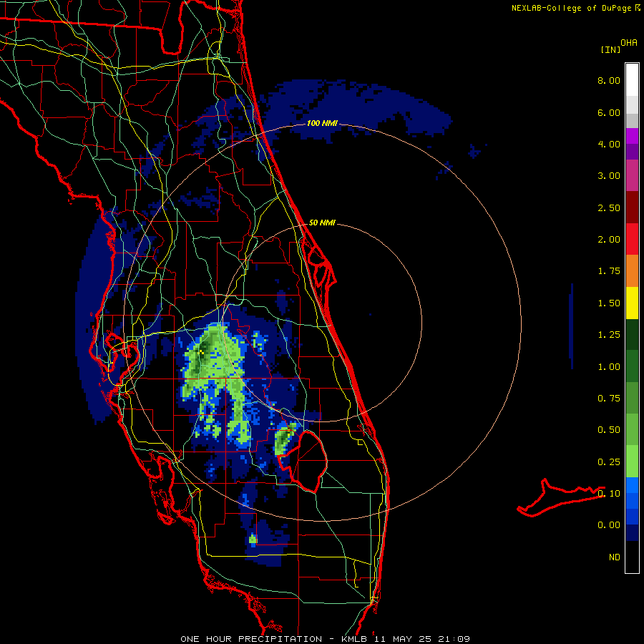Pick the bright red legend swatch
This screenshot has width=644, height=644.
coord(632,239)
